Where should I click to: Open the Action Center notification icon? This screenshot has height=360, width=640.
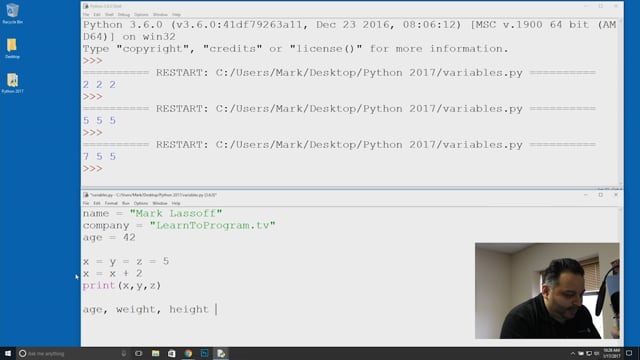(x=629, y=353)
